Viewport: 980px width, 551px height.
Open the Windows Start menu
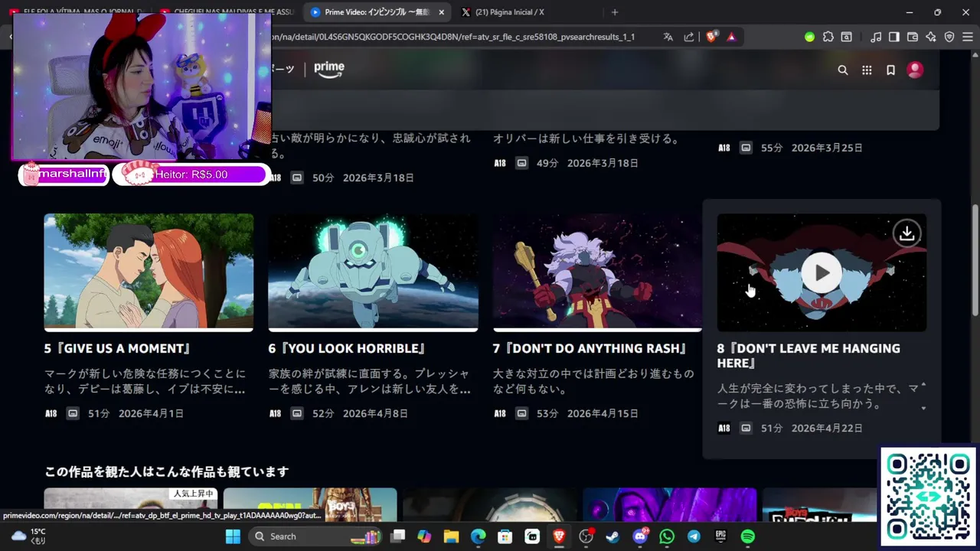(233, 536)
